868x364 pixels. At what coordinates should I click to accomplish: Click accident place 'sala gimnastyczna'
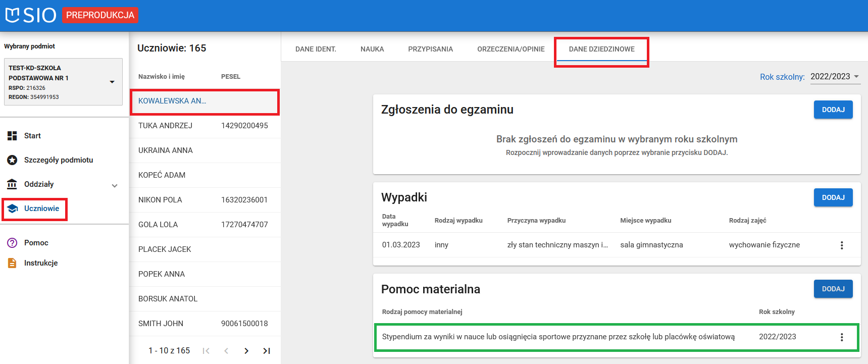[651, 245]
